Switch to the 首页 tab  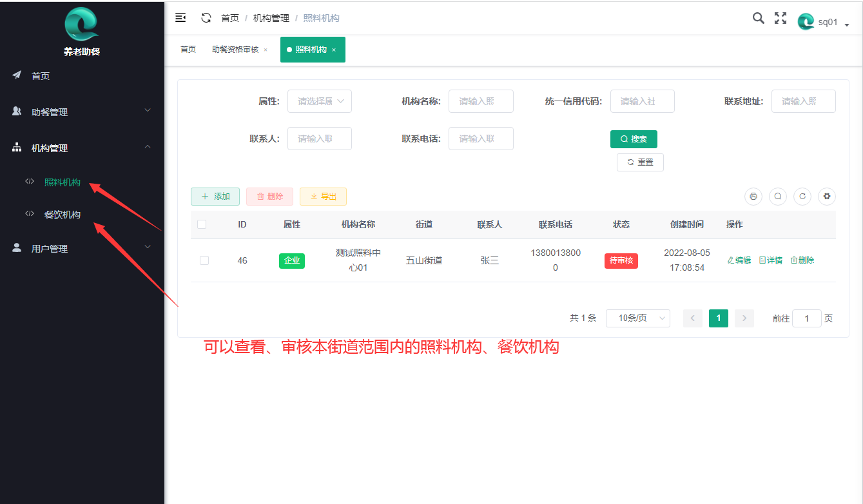[x=188, y=50]
